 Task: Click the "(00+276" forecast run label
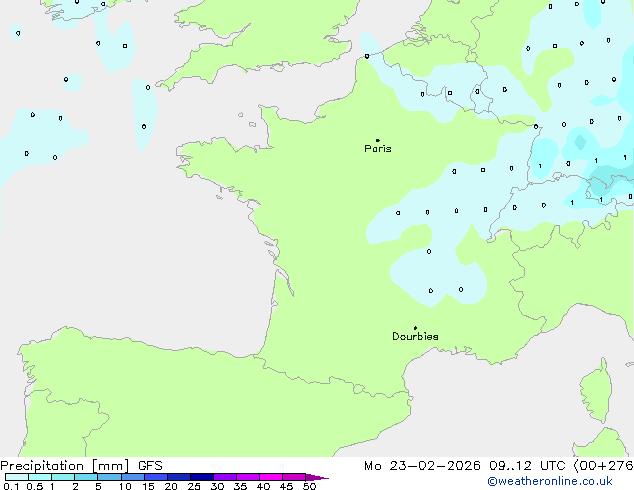pyautogui.click(x=604, y=466)
